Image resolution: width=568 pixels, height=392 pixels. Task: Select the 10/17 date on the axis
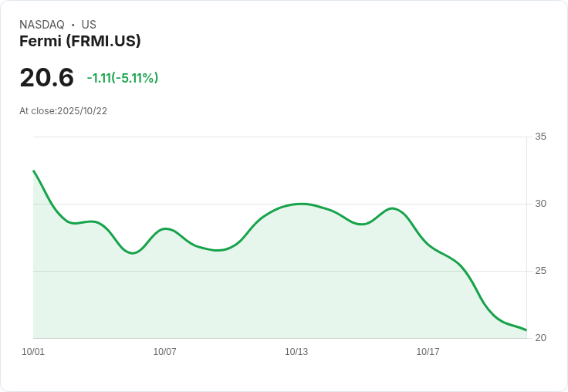click(428, 352)
